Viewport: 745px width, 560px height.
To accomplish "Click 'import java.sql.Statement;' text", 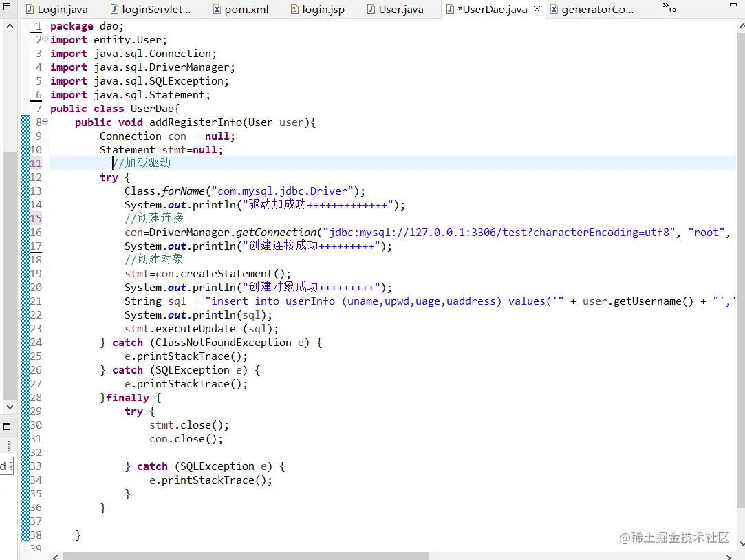I will pos(130,95).
